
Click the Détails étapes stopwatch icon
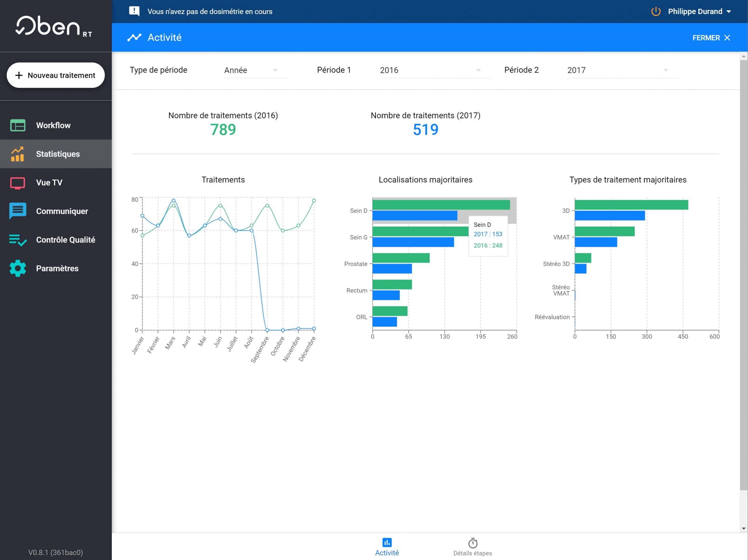coord(472,543)
